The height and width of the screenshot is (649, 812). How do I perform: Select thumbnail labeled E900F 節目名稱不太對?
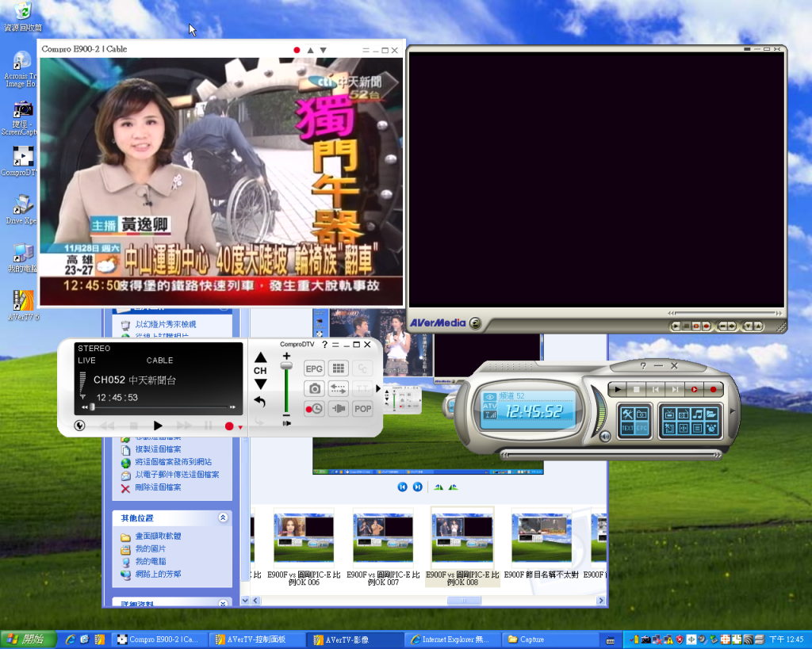[541, 544]
